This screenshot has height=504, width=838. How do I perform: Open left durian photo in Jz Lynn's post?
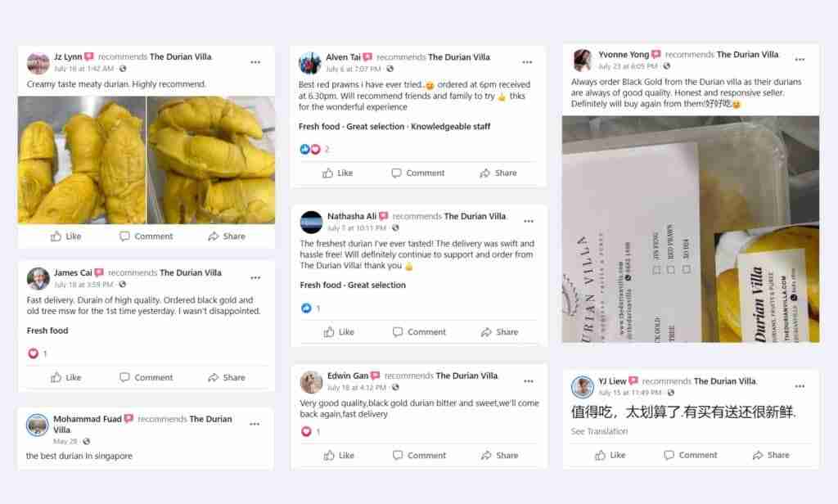point(81,160)
